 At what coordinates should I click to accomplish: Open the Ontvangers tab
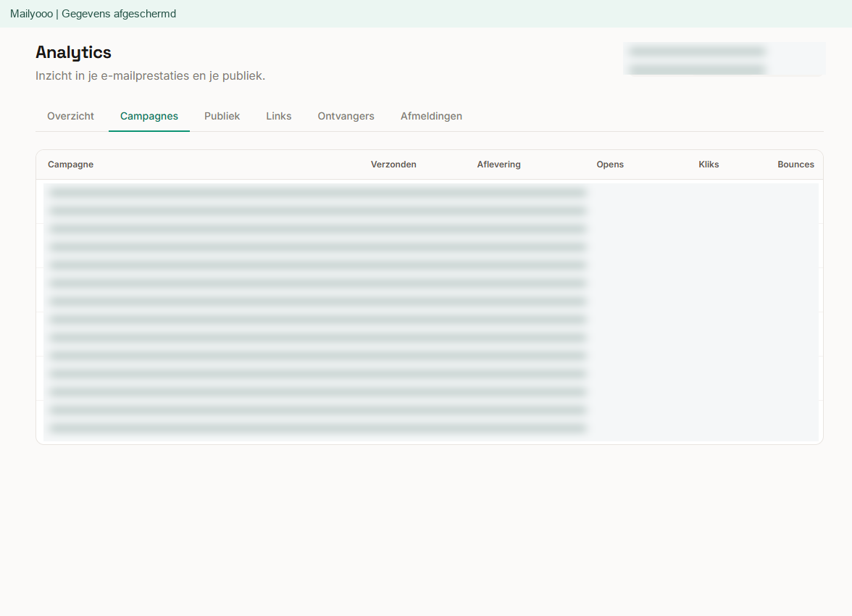(x=346, y=116)
